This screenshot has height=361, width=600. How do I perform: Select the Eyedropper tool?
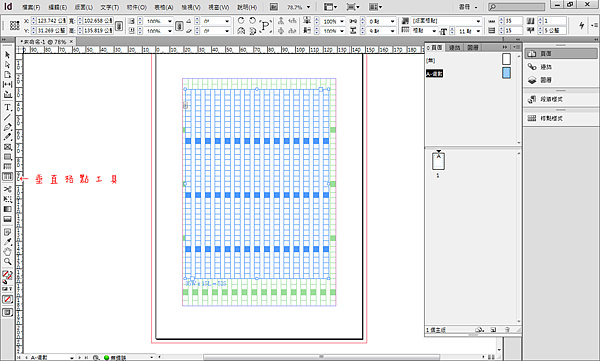coord(7,242)
